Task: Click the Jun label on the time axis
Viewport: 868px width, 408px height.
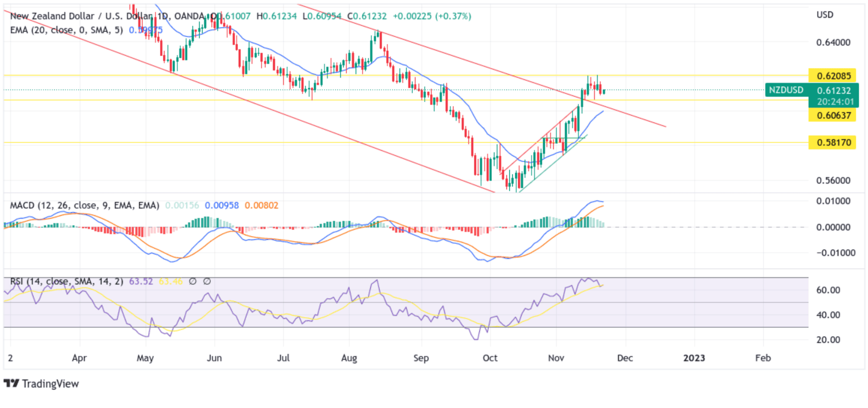Action: (x=214, y=358)
